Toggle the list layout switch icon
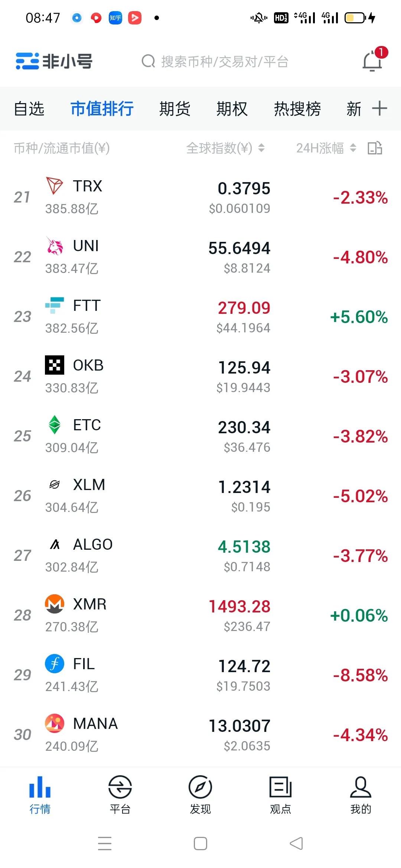401x868 pixels. [375, 148]
